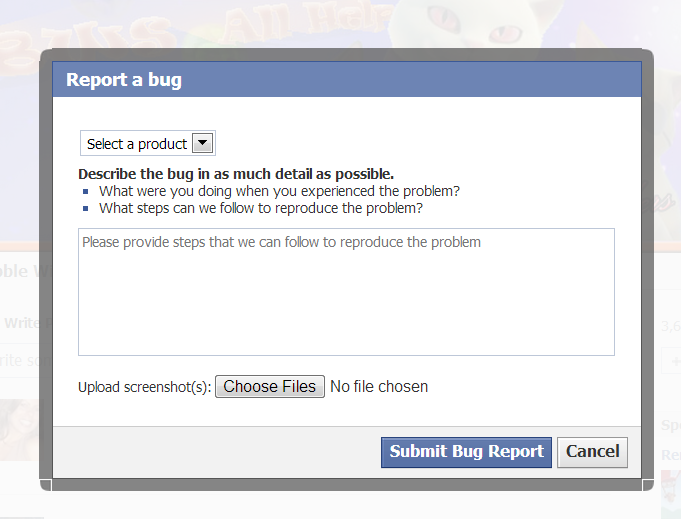Click the bullet icon before "What steps can we follow"

click(86, 209)
